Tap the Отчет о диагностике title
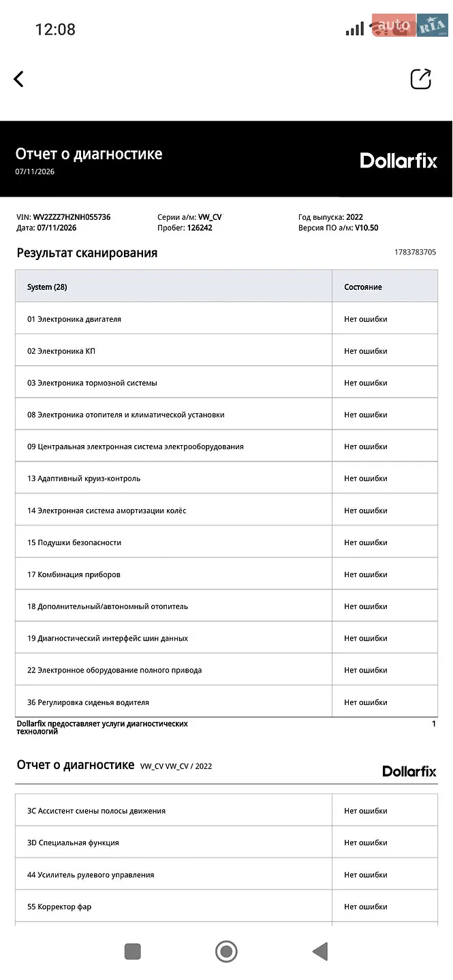 pos(89,154)
